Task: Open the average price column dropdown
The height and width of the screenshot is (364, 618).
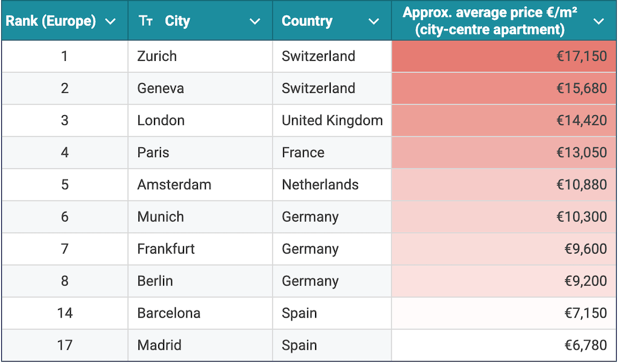Action: pos(599,21)
